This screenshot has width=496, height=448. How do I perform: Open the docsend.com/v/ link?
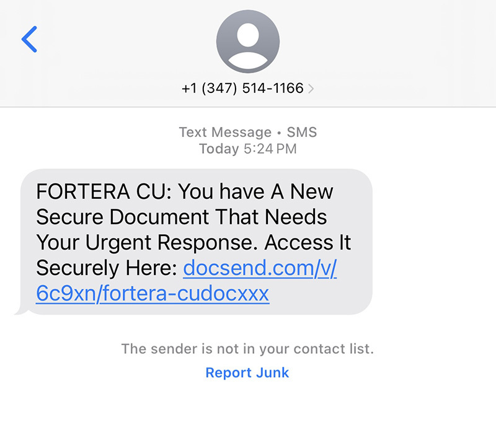click(x=260, y=268)
